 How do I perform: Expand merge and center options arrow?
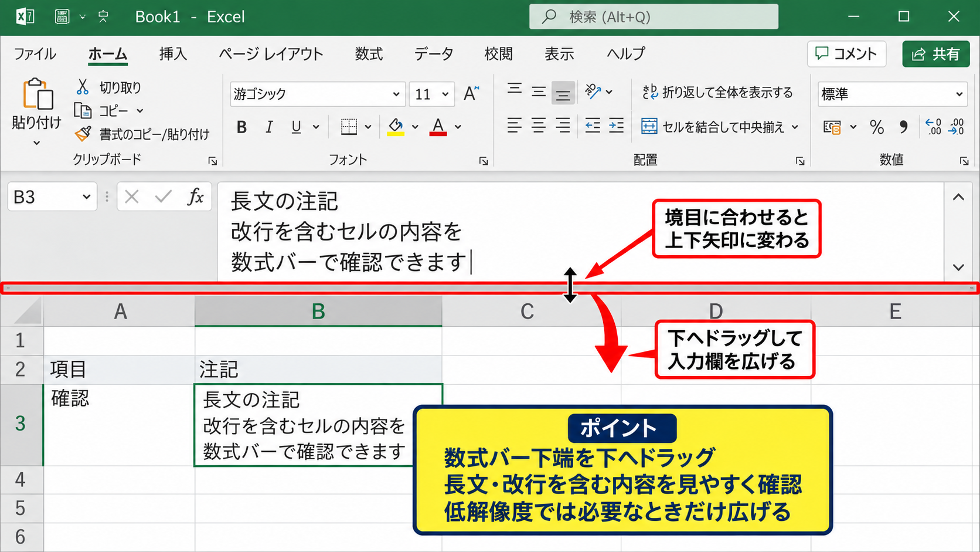click(795, 127)
